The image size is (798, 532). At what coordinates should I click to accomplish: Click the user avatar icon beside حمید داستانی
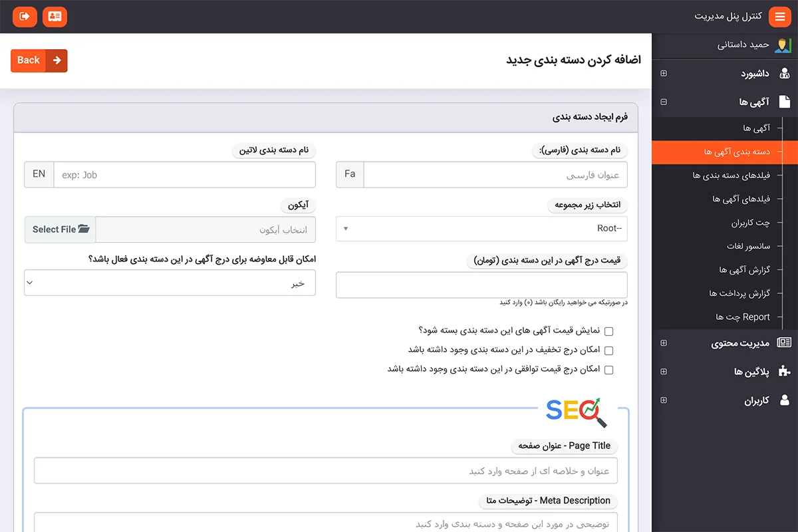point(783,45)
